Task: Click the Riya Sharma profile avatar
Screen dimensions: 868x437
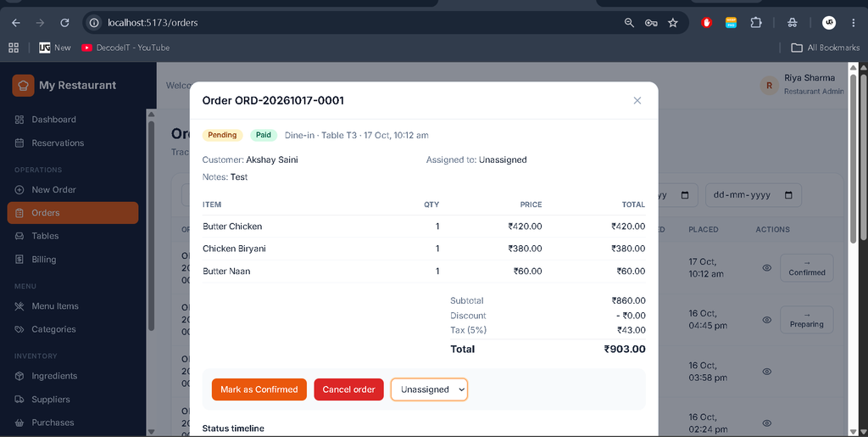Action: pos(769,86)
